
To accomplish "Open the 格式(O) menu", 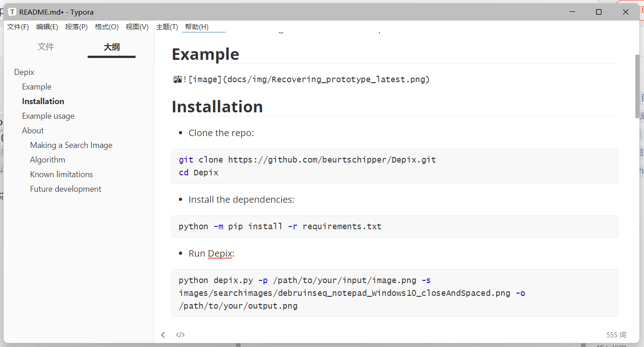I will point(107,27).
